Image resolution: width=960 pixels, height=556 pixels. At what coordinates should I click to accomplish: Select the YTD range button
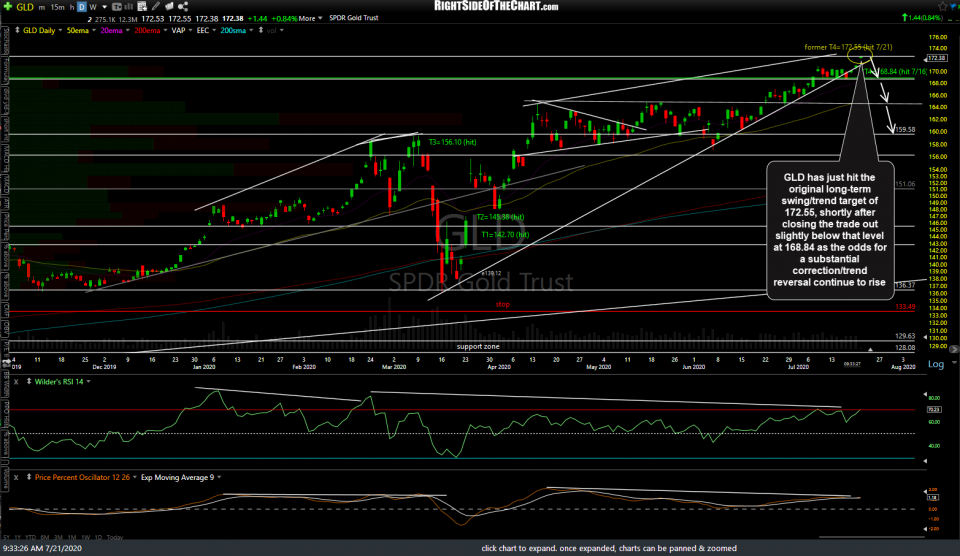pyautogui.click(x=31, y=538)
